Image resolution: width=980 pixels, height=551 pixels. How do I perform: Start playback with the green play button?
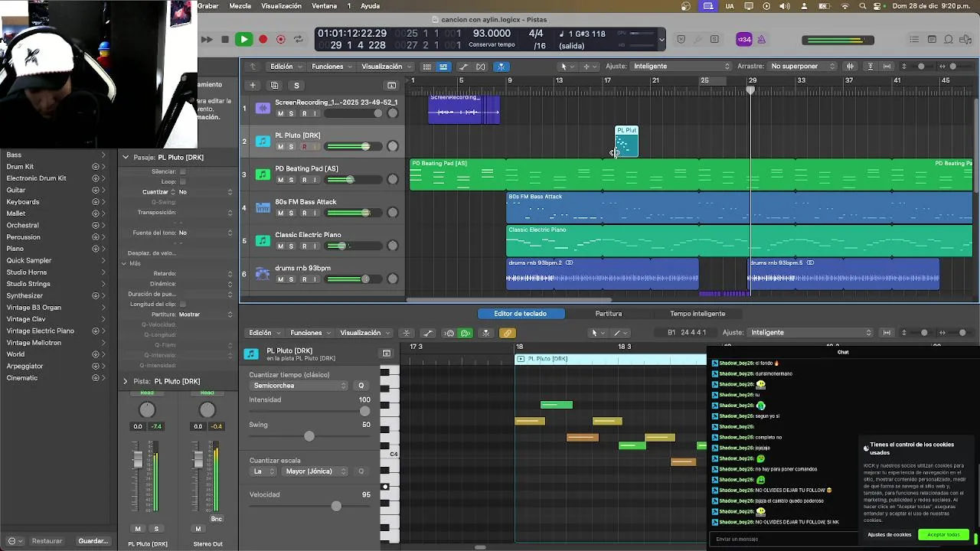pos(243,39)
